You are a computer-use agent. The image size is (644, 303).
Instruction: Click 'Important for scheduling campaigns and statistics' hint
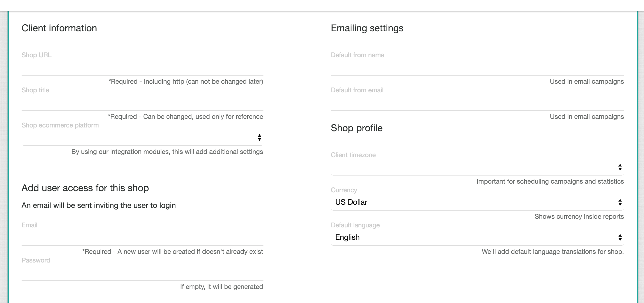(550, 181)
